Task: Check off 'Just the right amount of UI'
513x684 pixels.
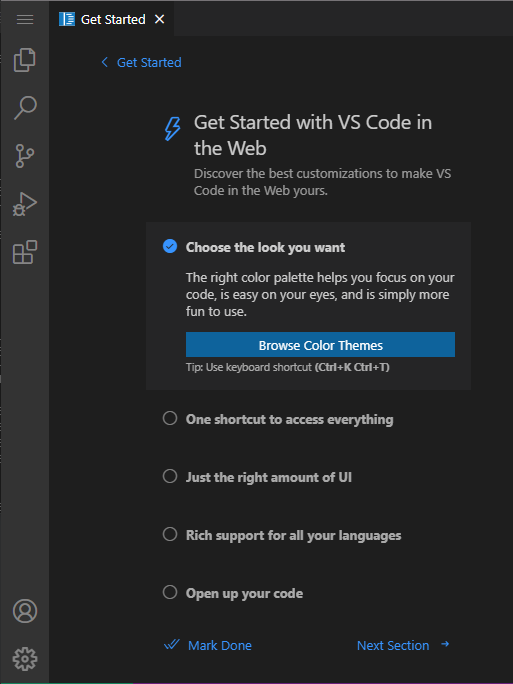Action: (170, 476)
